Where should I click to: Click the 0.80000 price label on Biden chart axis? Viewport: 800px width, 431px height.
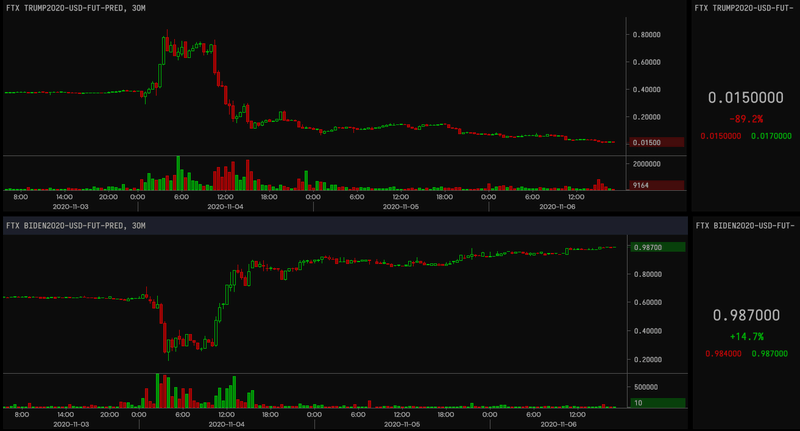pyautogui.click(x=648, y=274)
